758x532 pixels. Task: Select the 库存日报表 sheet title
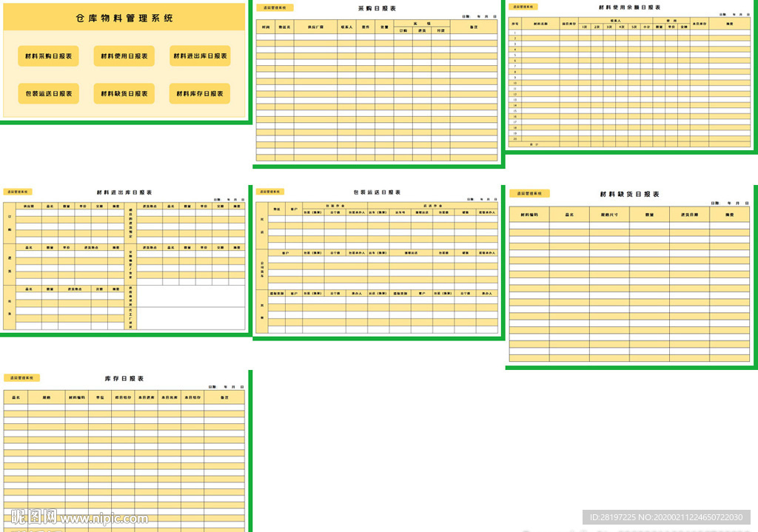tap(124, 378)
